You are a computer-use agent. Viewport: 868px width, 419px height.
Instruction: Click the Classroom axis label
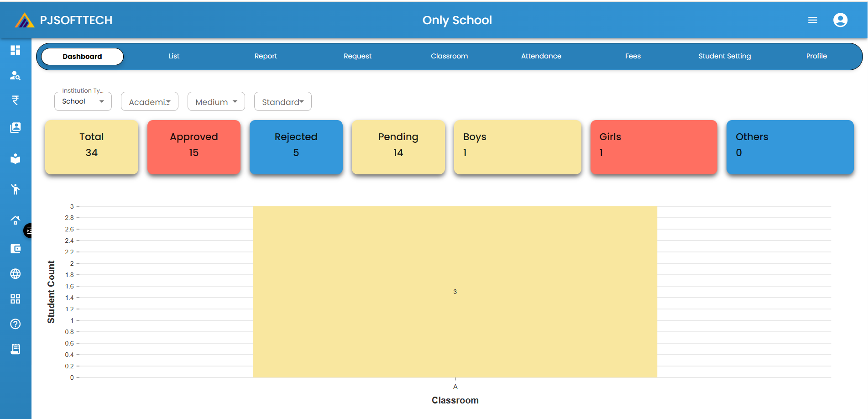tap(455, 400)
